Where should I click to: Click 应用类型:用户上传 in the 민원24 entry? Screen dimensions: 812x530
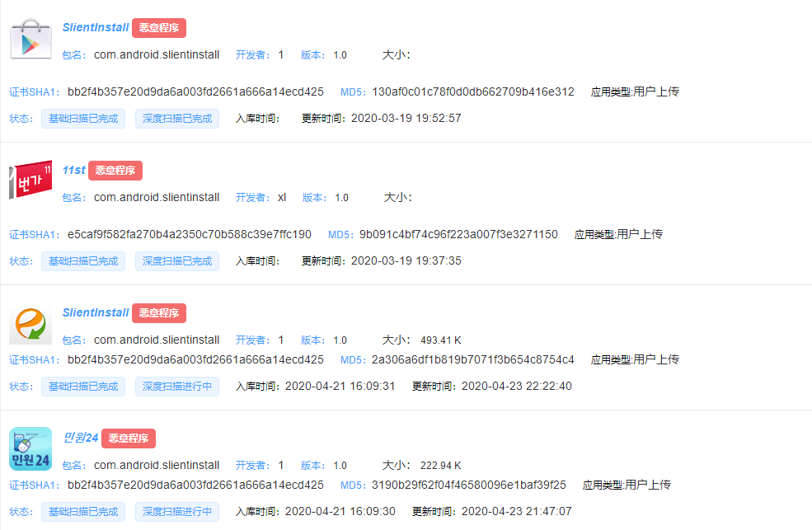[627, 485]
